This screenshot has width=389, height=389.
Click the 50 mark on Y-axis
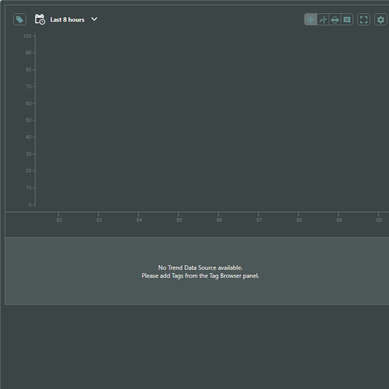28,120
